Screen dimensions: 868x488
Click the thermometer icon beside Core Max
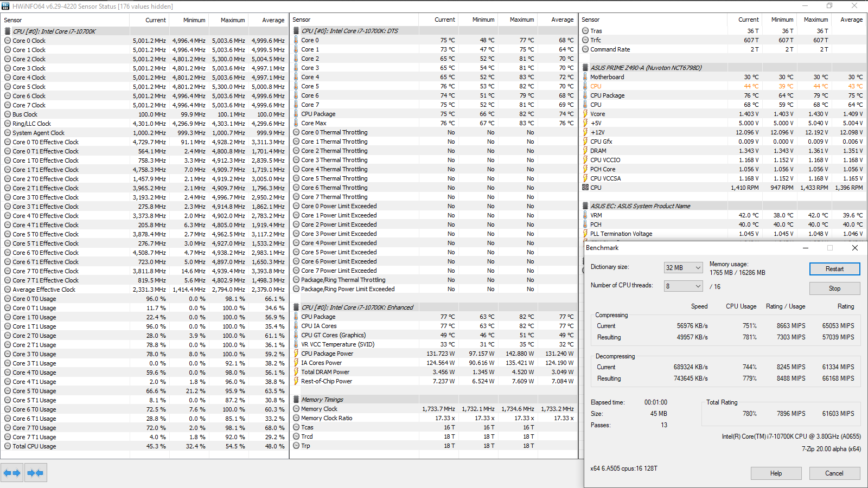296,123
